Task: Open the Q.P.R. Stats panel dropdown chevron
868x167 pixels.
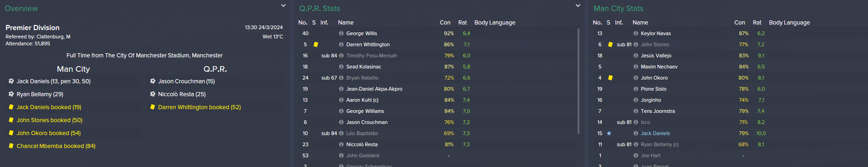Action: coord(578,6)
